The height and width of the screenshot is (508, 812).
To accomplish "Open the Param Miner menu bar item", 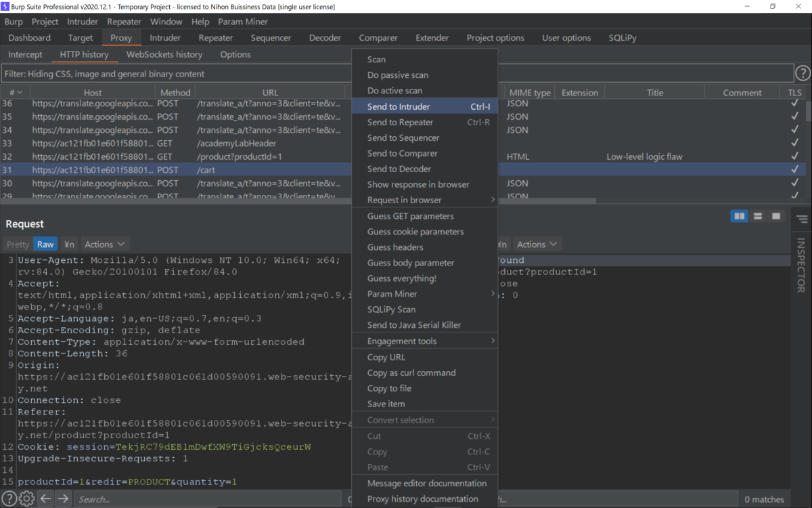I will 243,22.
